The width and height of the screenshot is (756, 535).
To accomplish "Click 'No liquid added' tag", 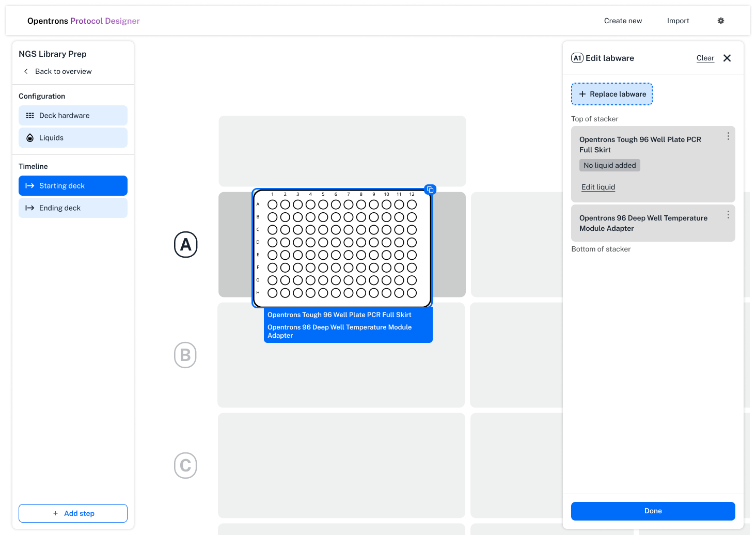I will pos(610,165).
